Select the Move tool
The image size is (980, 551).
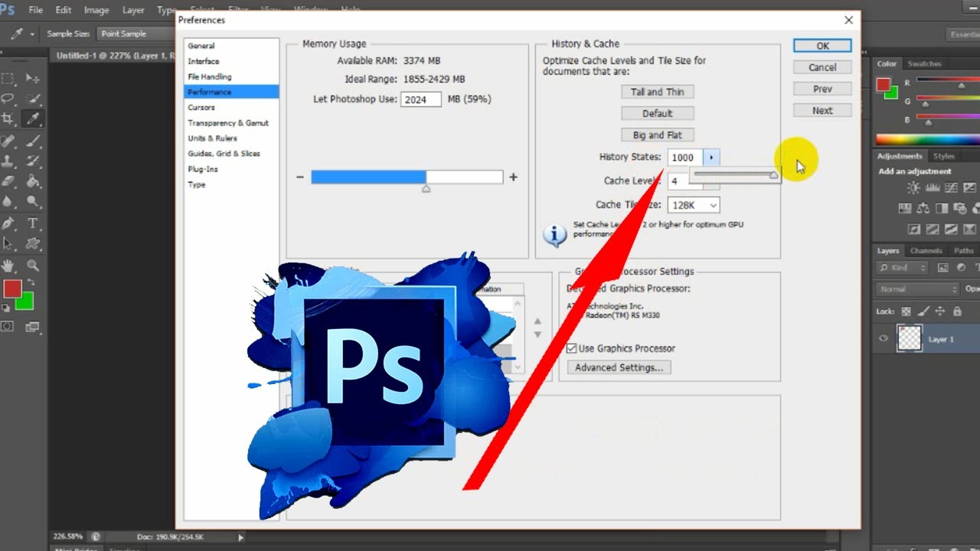click(x=33, y=78)
